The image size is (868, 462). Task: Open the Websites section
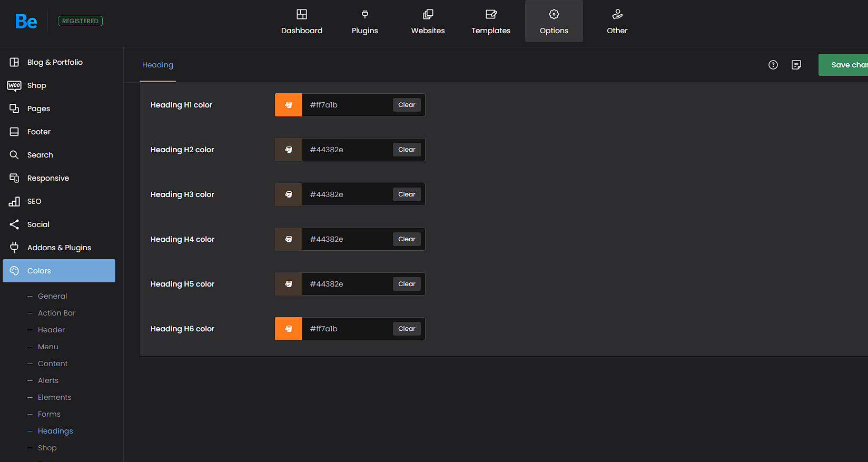pos(428,21)
